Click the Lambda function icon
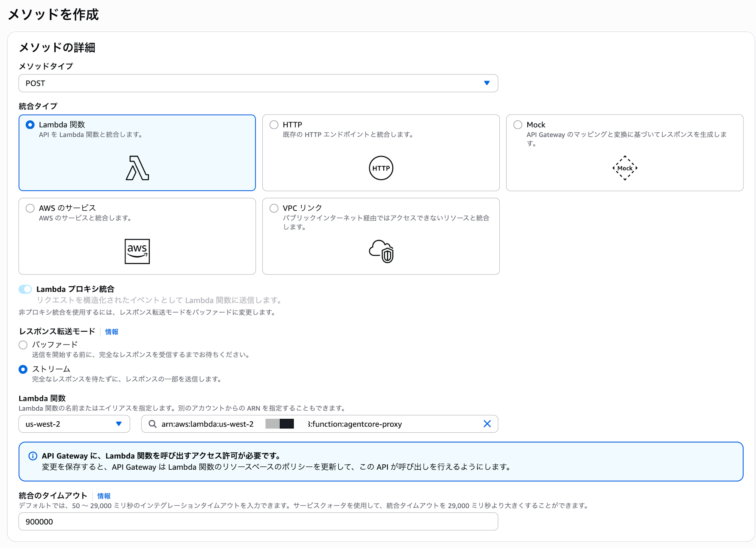Viewport: 756px width, 548px height. (137, 168)
